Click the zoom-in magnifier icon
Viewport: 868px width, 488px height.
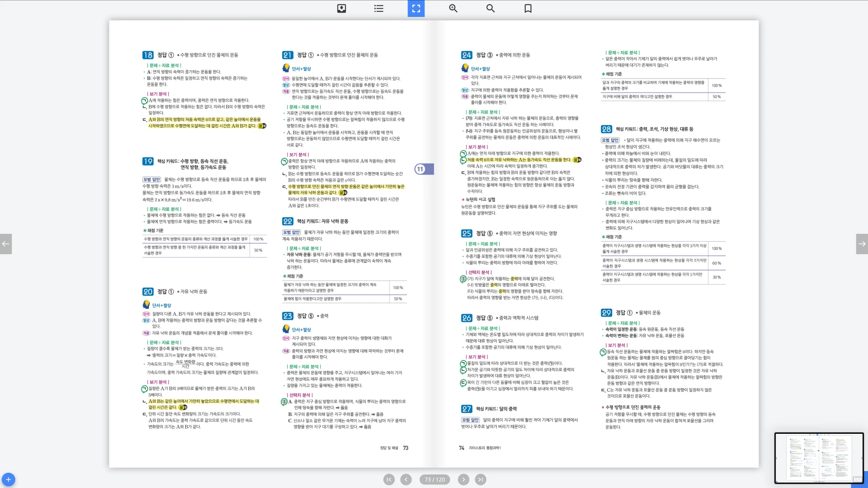[453, 8]
